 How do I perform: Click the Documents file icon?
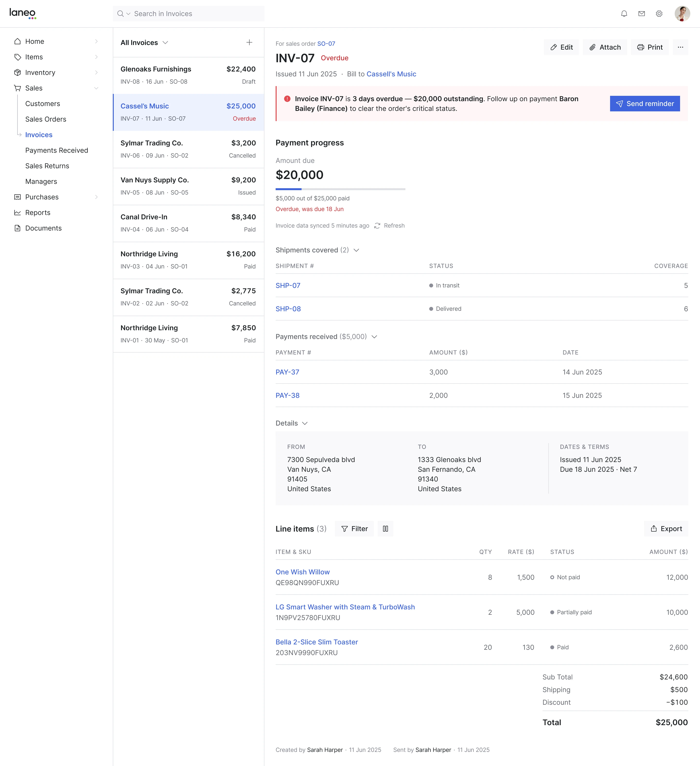[17, 228]
